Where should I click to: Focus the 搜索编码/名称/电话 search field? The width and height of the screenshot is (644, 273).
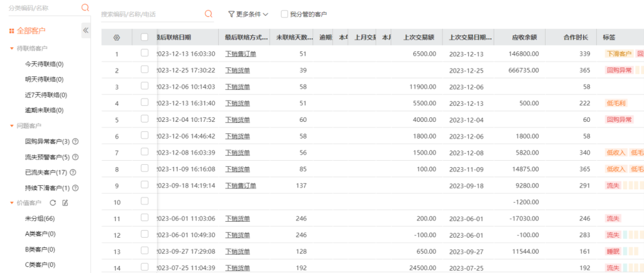(x=152, y=14)
